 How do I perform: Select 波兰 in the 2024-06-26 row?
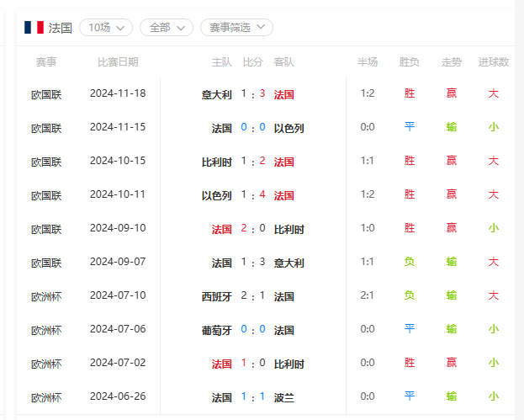coord(283,397)
